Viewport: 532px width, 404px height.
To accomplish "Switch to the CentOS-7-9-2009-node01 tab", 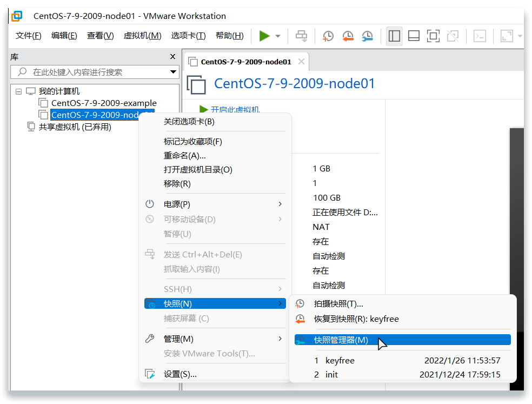I will (246, 62).
